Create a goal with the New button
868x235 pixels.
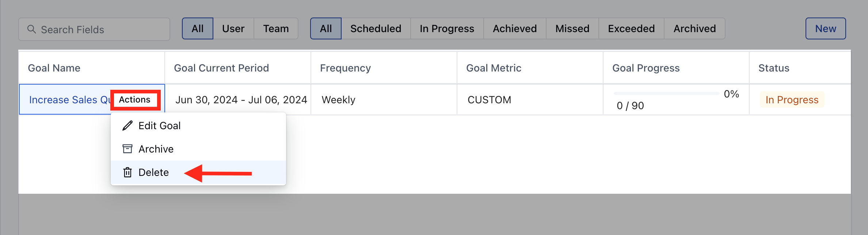pos(826,28)
